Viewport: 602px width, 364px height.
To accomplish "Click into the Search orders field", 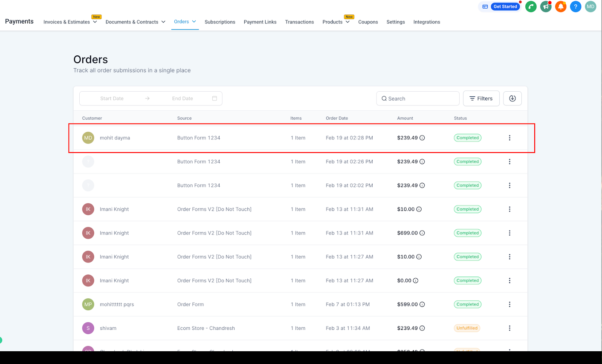I will pyautogui.click(x=418, y=98).
